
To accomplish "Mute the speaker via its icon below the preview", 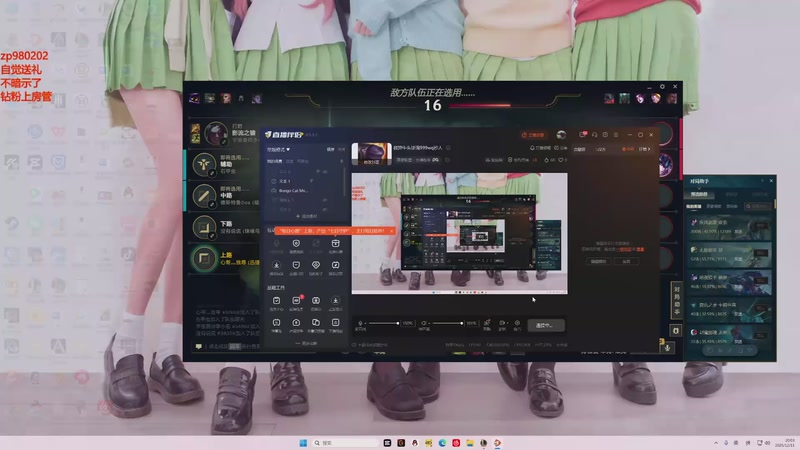I will point(424,323).
